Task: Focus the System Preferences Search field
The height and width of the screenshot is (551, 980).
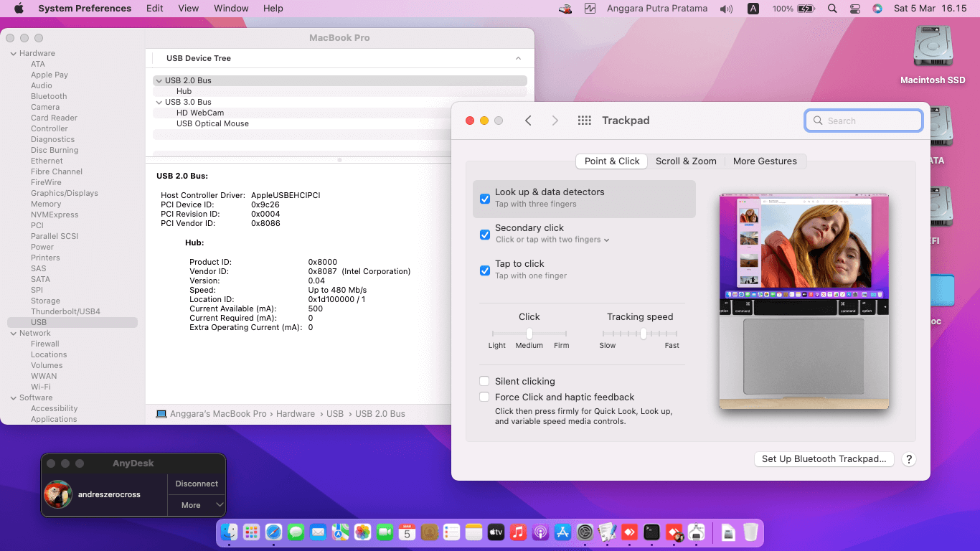Action: (864, 121)
